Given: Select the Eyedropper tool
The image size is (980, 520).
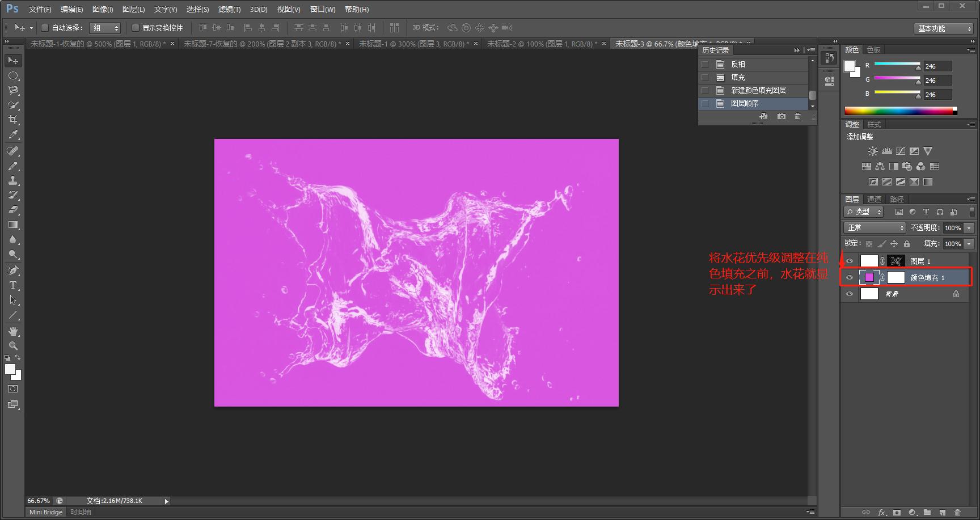Looking at the screenshot, I should [13, 135].
